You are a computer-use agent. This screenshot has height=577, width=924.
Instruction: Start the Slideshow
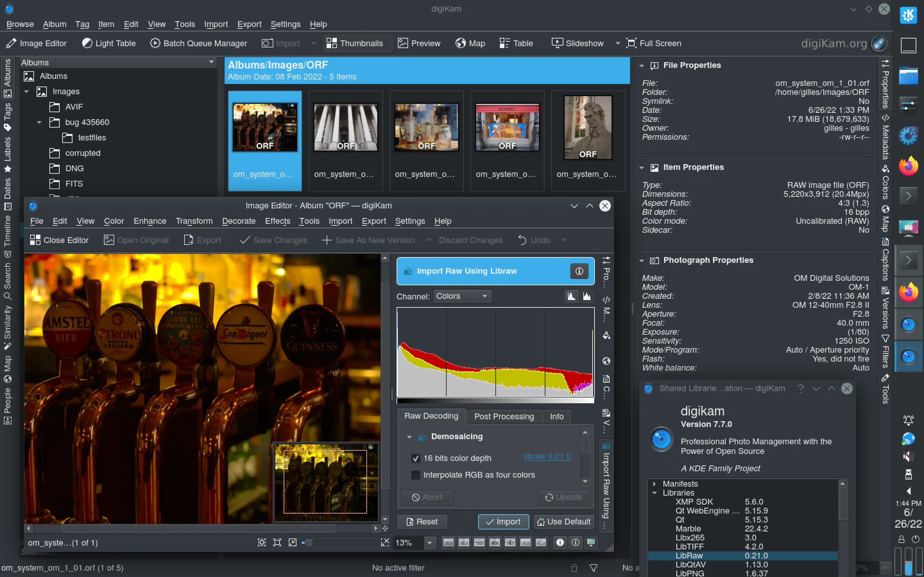578,43
